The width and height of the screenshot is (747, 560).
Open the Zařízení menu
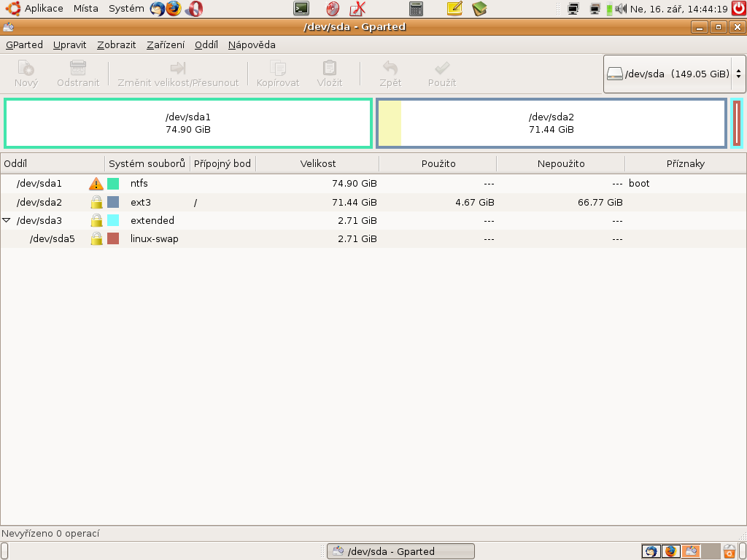click(x=165, y=44)
